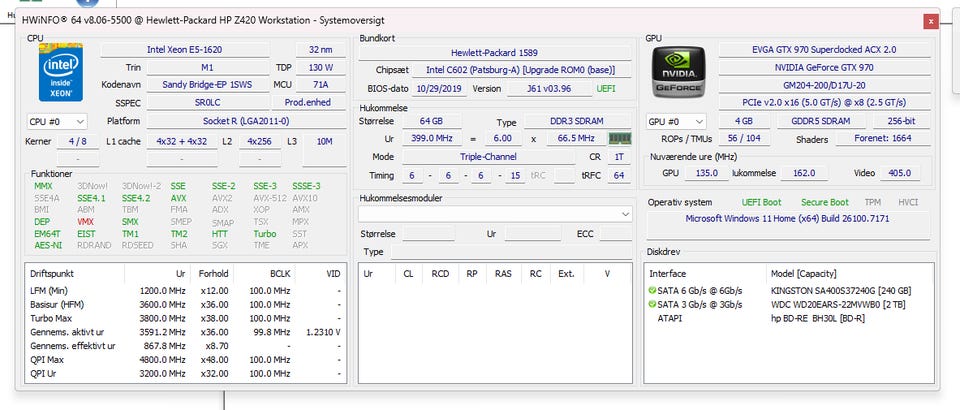960x410 pixels.
Task: Click the green check for SATA 3 Gb/s
Action: 653,305
